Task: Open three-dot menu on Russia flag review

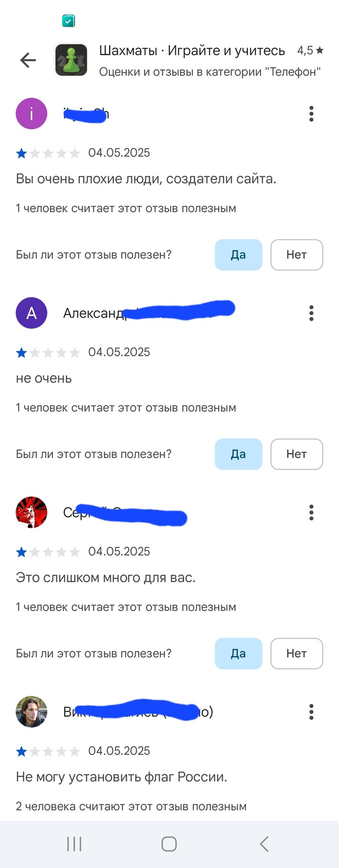Action: [311, 712]
